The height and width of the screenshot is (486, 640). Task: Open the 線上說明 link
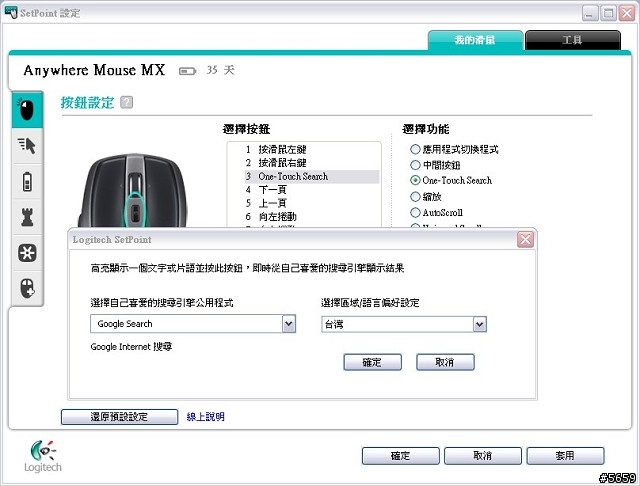(x=205, y=417)
